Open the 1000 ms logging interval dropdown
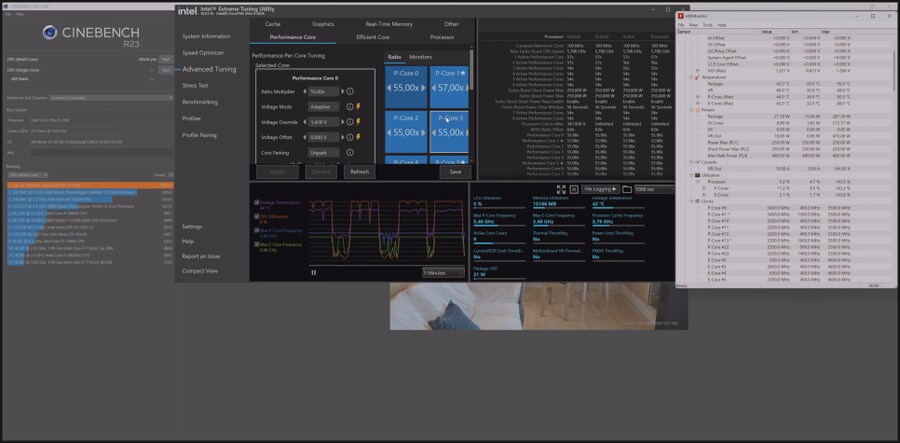 [651, 188]
